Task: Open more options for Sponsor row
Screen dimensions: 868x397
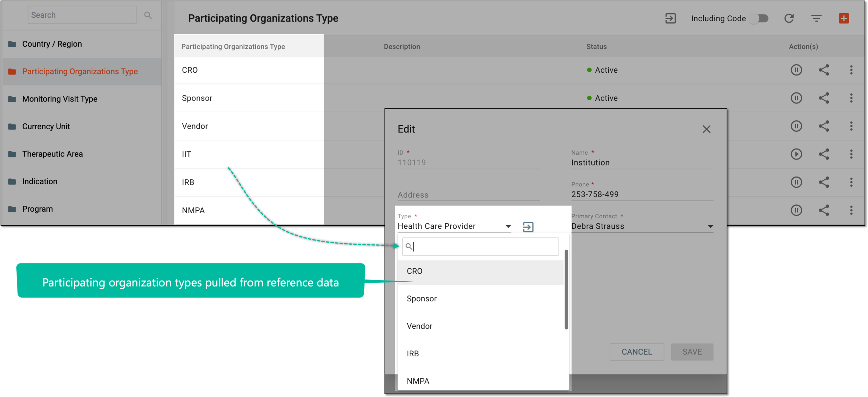Action: [851, 98]
